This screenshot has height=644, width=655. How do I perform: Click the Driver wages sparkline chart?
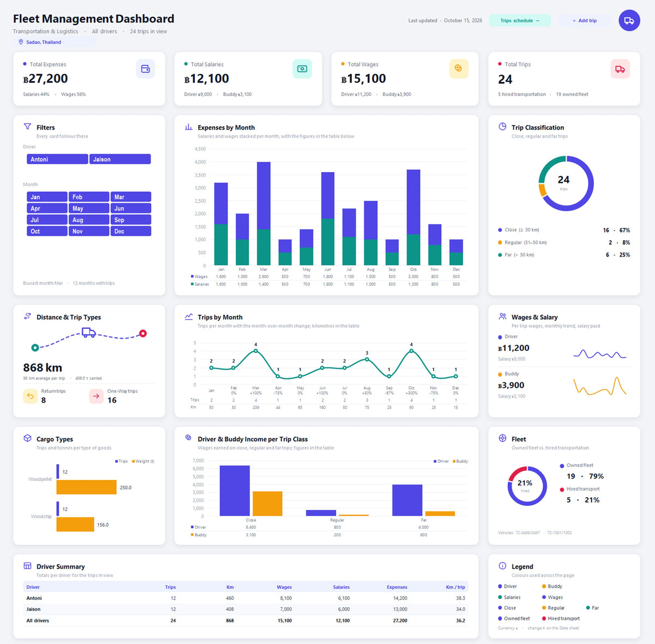tap(599, 354)
